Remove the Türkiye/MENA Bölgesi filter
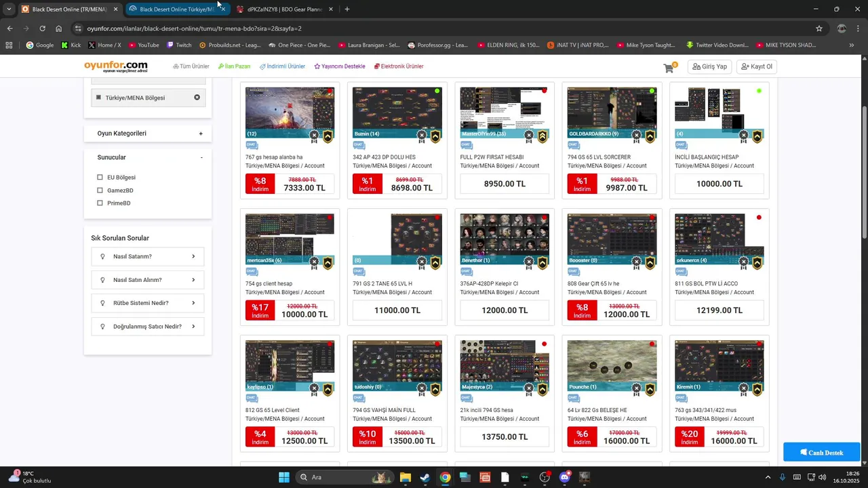This screenshot has height=488, width=868. pyautogui.click(x=197, y=98)
